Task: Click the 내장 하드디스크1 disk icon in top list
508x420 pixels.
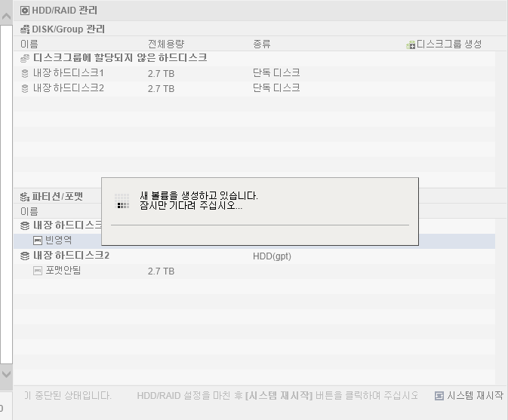Action: pyautogui.click(x=25, y=73)
